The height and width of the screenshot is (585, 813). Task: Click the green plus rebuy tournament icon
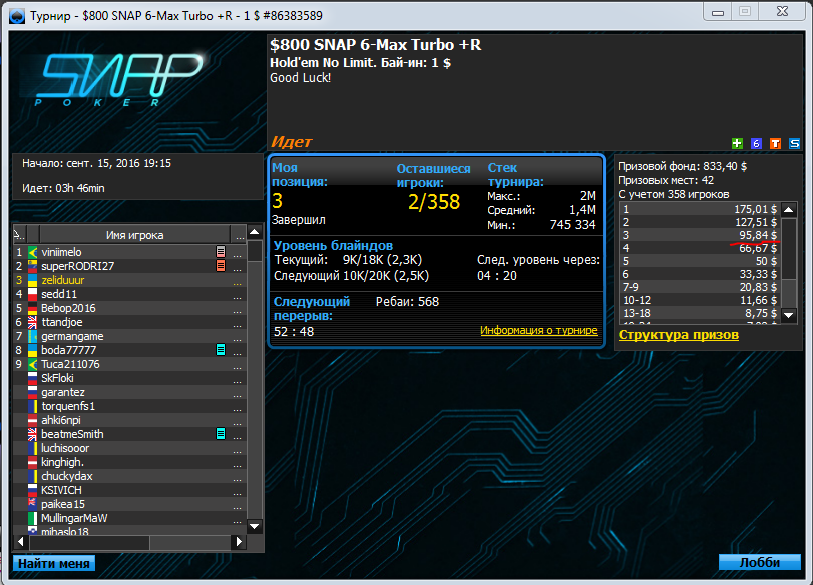(x=737, y=144)
